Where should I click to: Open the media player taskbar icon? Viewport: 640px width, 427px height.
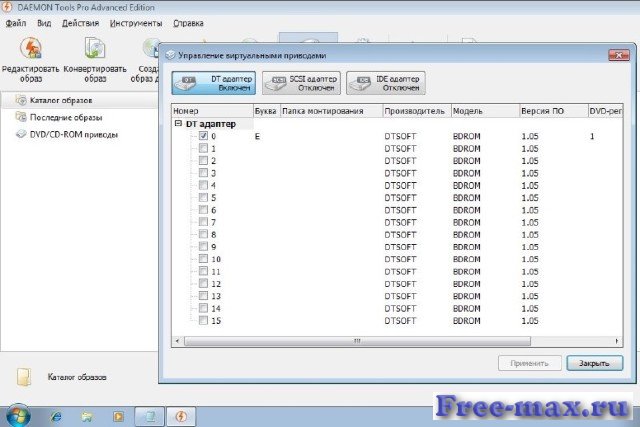pyautogui.click(x=118, y=416)
